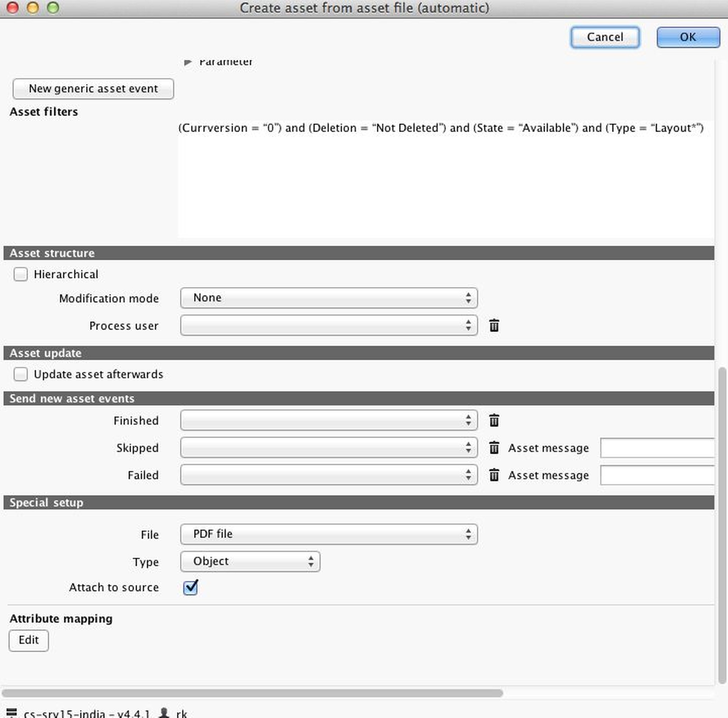The image size is (728, 718).
Task: Remove the Skipped event with the trash icon
Action: pyautogui.click(x=494, y=448)
